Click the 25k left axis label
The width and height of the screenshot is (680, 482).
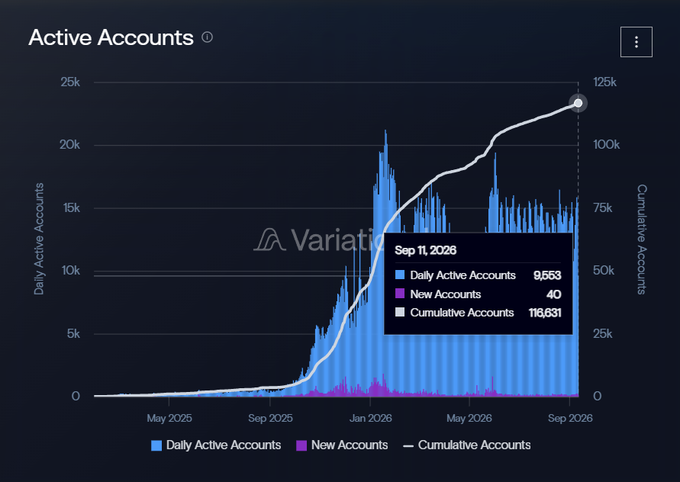pyautogui.click(x=70, y=82)
